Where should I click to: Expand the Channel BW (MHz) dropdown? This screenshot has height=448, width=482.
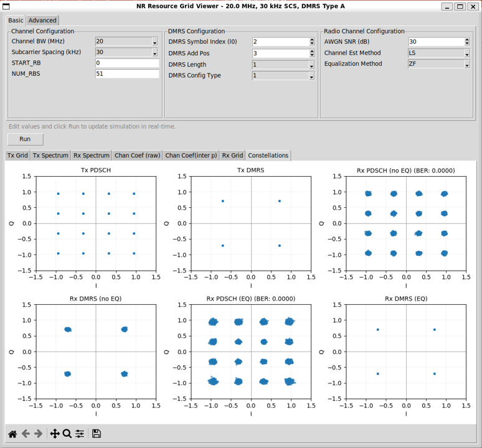154,42
